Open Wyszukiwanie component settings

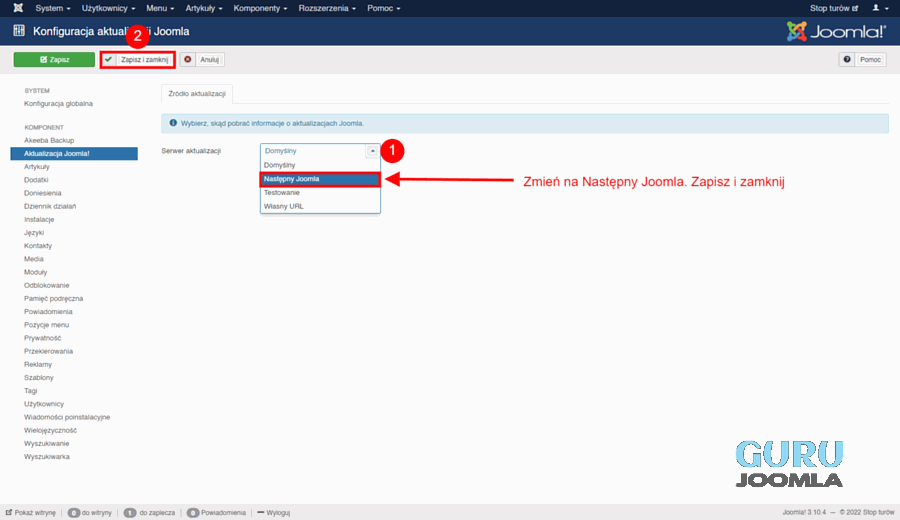[x=46, y=444]
